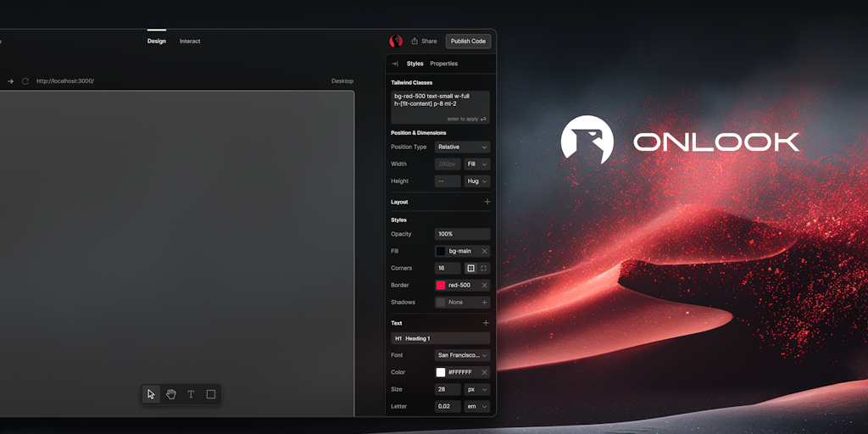Open the Height Hug dropdown
868x434 pixels.
(477, 181)
